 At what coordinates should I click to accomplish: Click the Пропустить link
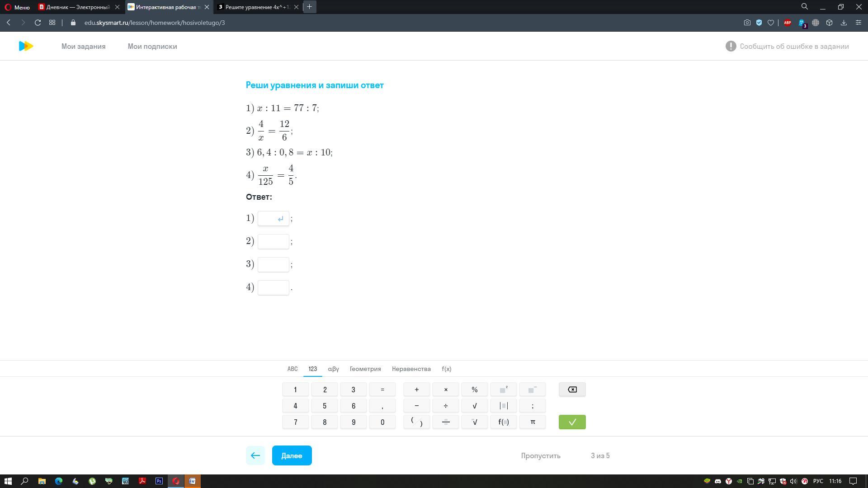(x=540, y=455)
